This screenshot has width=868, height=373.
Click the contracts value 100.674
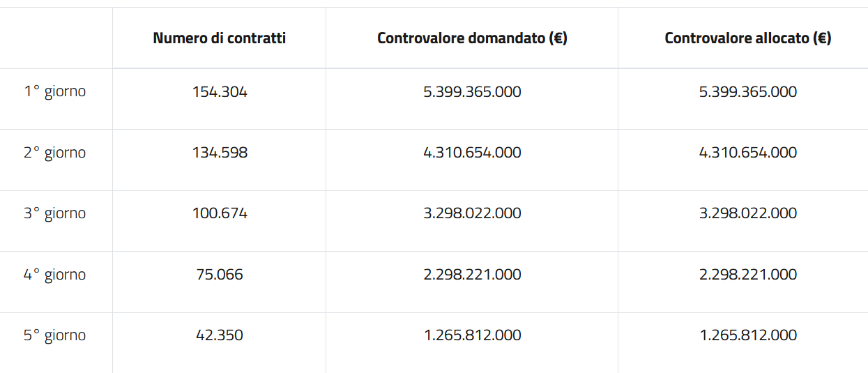coord(220,213)
